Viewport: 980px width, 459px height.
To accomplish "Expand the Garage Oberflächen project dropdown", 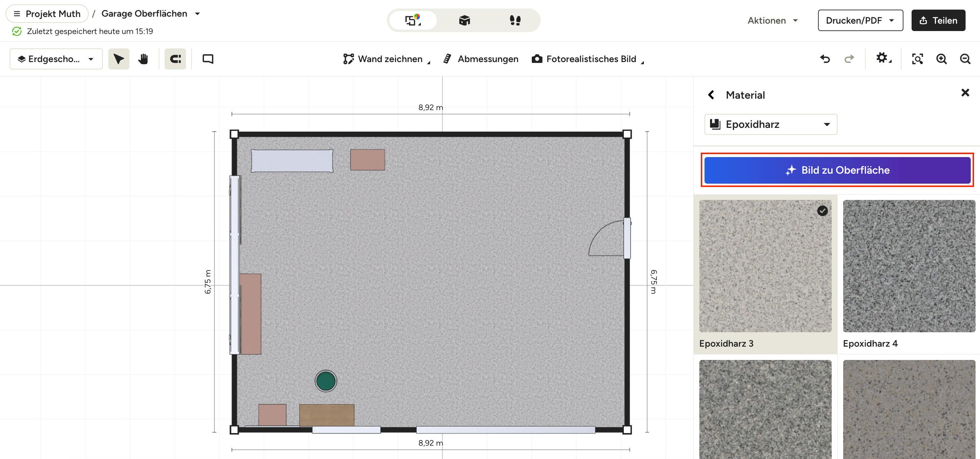I will pos(197,14).
